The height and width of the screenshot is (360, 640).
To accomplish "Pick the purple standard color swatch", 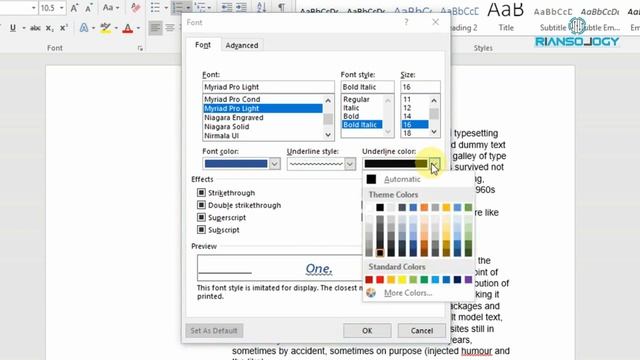I will (468, 280).
